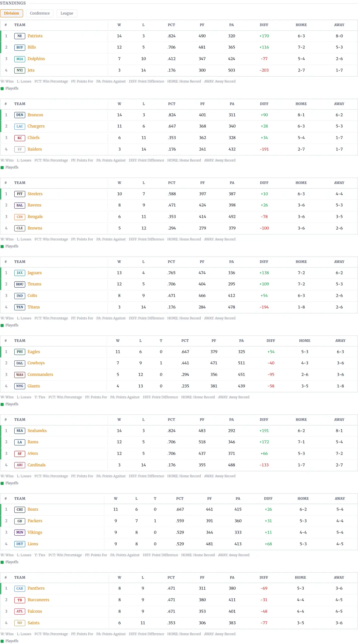The height and width of the screenshot is (644, 358).
Task: Open the Lions team link
Action: (x=33, y=544)
